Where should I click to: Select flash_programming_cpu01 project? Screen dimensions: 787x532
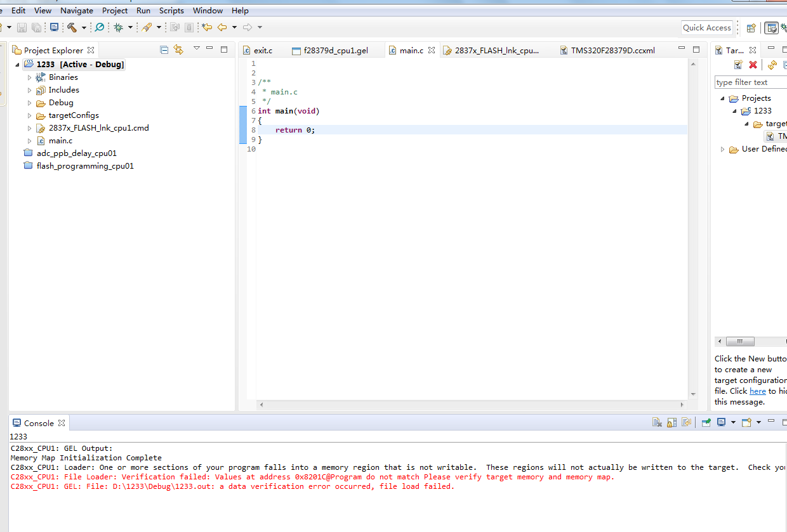pyautogui.click(x=85, y=166)
